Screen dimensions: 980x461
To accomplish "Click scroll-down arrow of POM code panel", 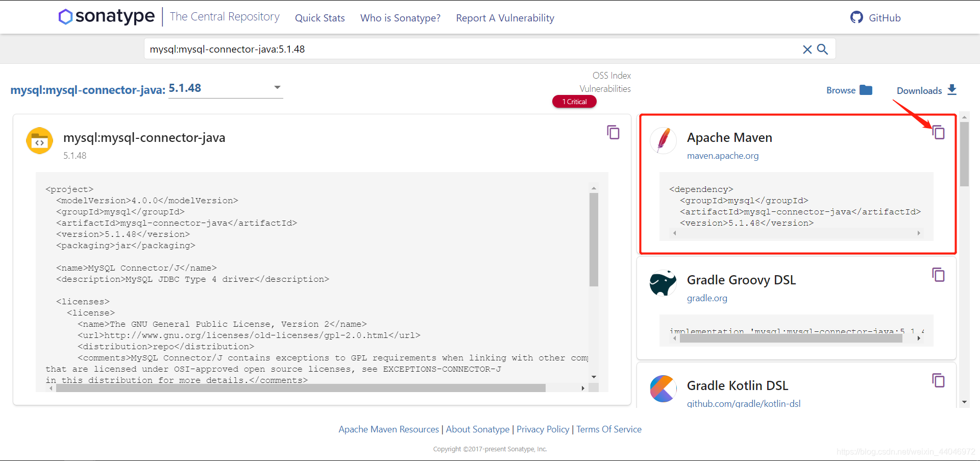I will pyautogui.click(x=594, y=377).
